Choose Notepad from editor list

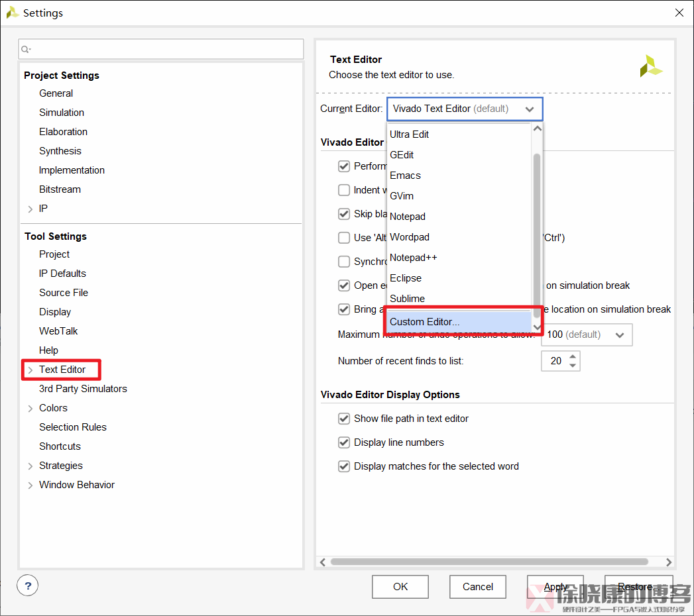tap(459, 217)
